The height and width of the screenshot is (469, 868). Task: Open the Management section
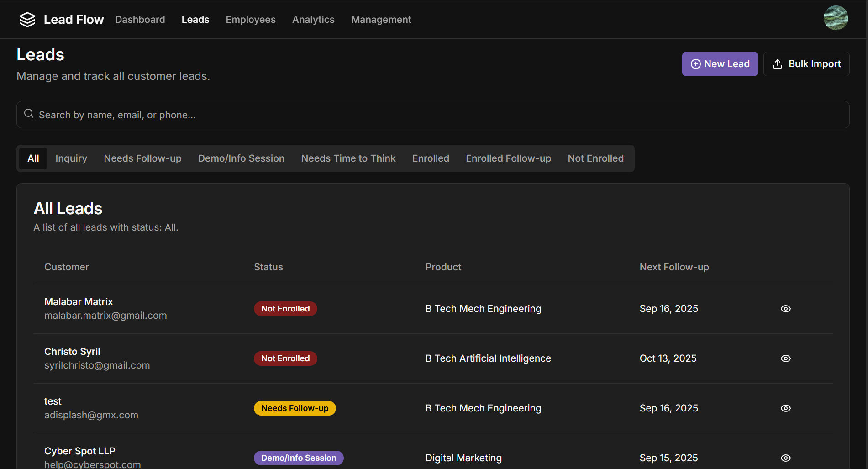pyautogui.click(x=381, y=20)
